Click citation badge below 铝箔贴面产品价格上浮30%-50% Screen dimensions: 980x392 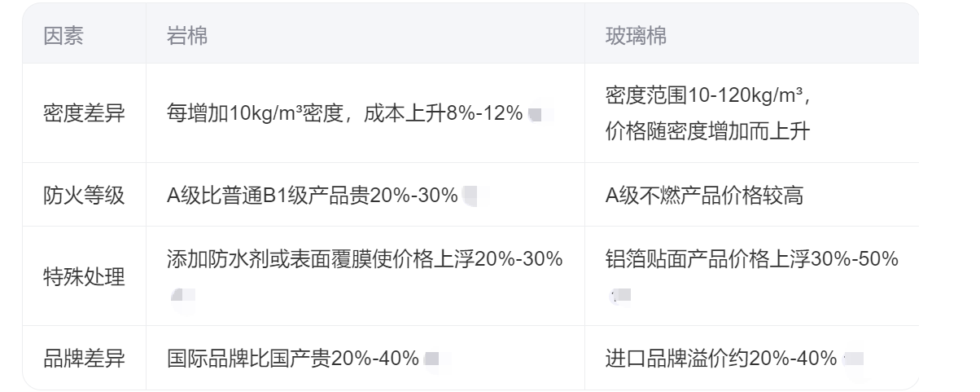coord(620,295)
